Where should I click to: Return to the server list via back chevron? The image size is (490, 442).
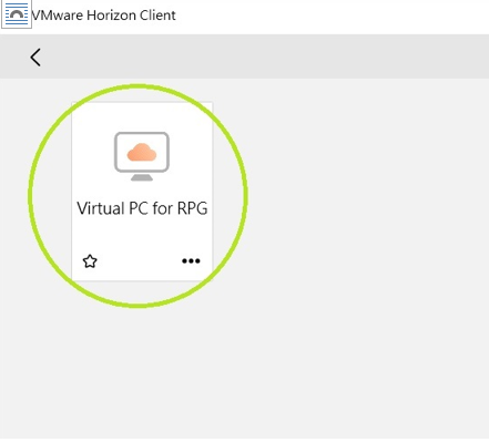(x=36, y=57)
